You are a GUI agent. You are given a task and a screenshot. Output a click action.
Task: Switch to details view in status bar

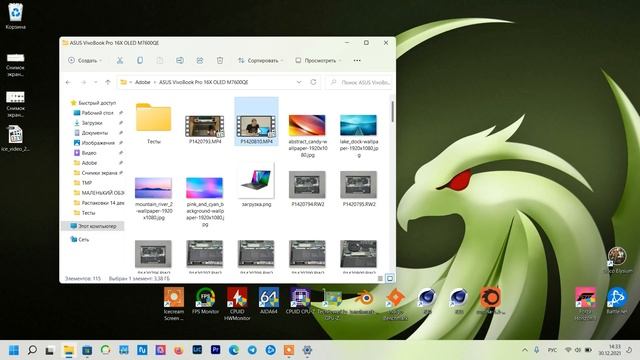pyautogui.click(x=380, y=278)
